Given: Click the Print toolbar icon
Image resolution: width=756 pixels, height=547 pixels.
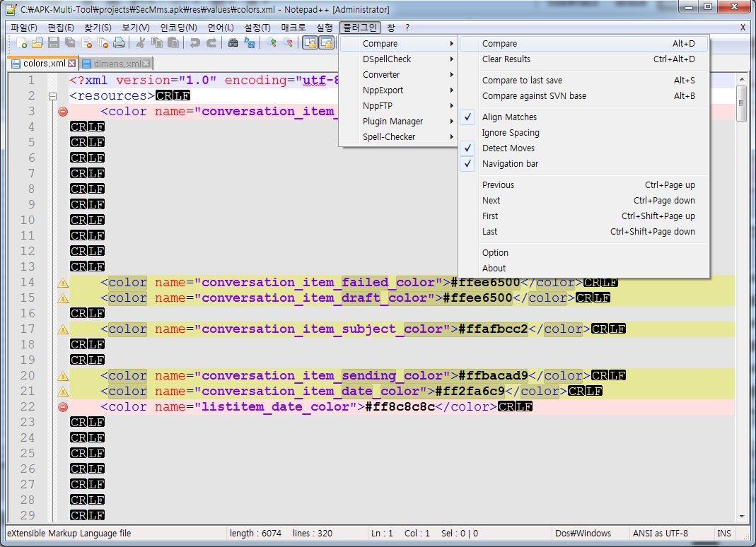Looking at the screenshot, I should pyautogui.click(x=119, y=43).
